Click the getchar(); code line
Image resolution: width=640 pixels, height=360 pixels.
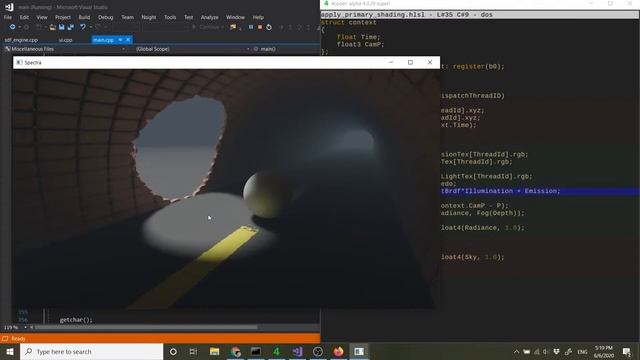(x=76, y=320)
